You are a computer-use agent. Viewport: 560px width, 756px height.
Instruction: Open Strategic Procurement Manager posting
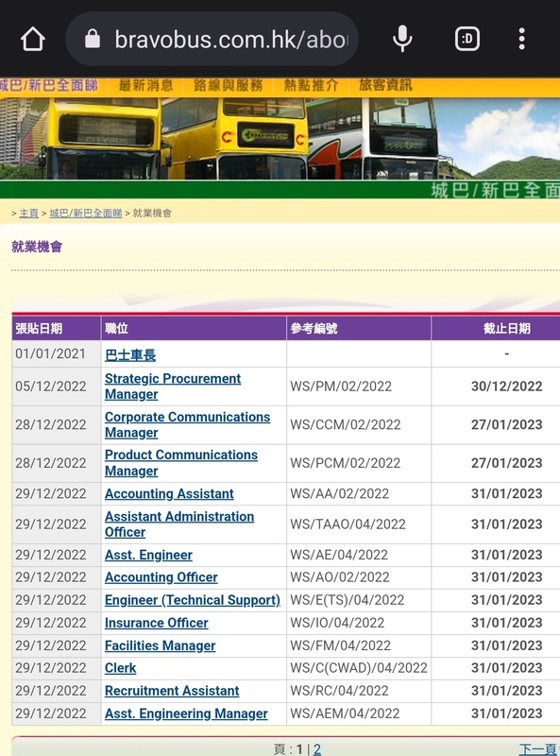pos(173,387)
